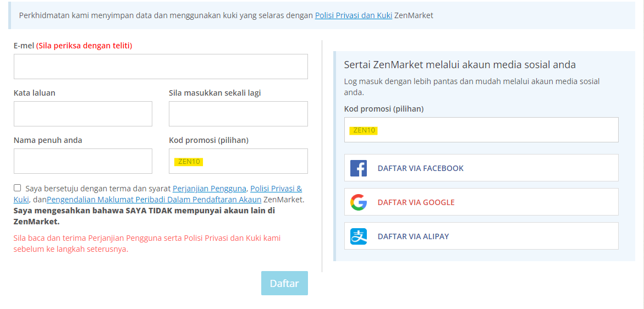Focus the Nama penuh anda field
The width and height of the screenshot is (644, 309).
[83, 161]
